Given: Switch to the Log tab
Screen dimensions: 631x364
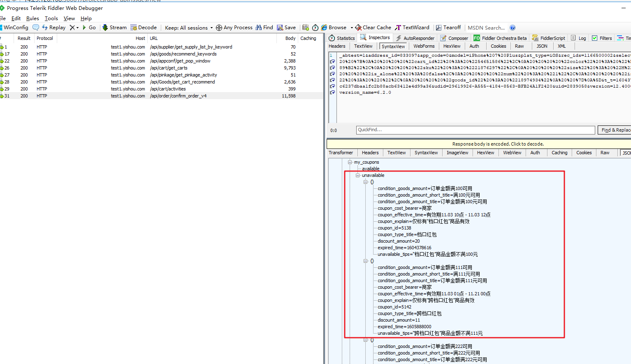Looking at the screenshot, I should click(x=578, y=38).
